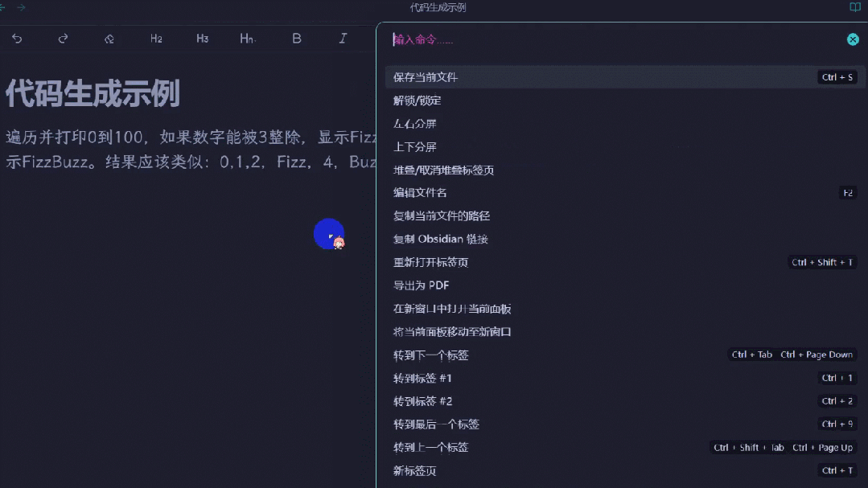This screenshot has height=488, width=868.
Task: Select 转到下一个标签 command
Action: 625,355
